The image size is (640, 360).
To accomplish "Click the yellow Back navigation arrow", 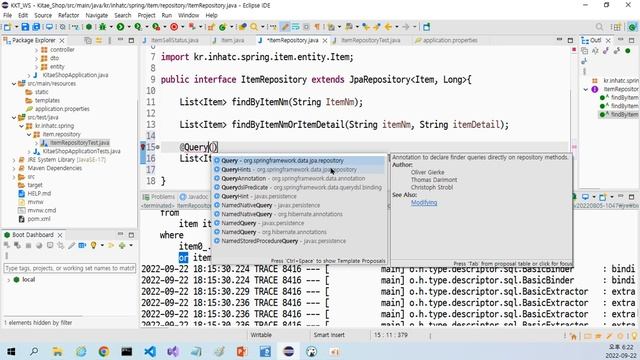I will point(388,27).
